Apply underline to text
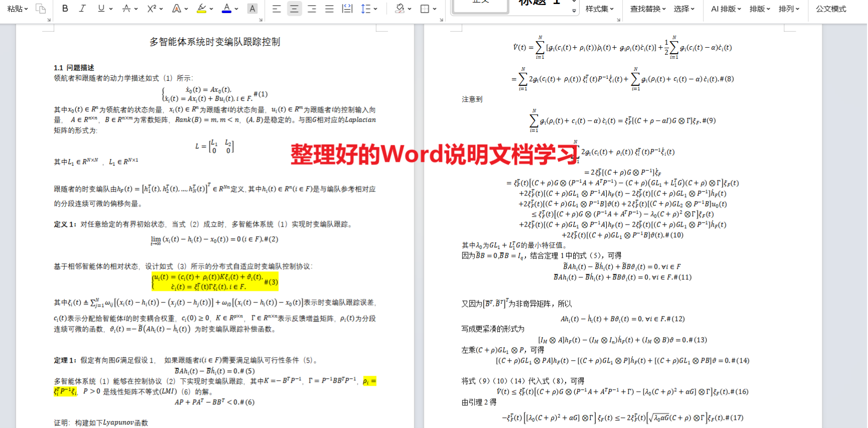 pos(101,9)
